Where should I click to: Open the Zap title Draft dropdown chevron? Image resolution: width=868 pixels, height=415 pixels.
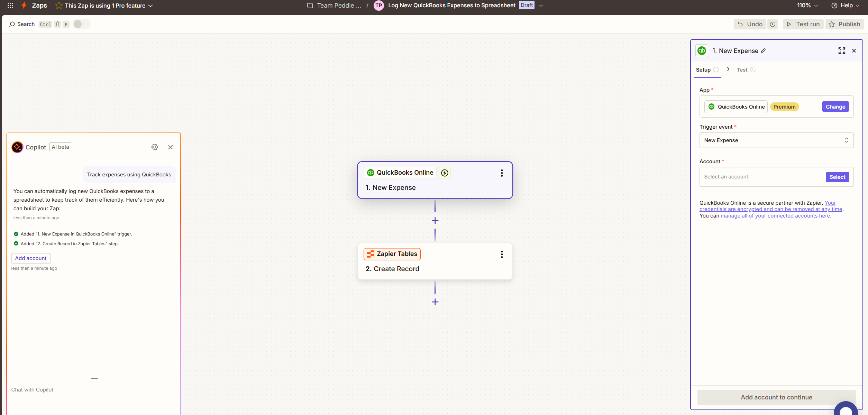541,6
